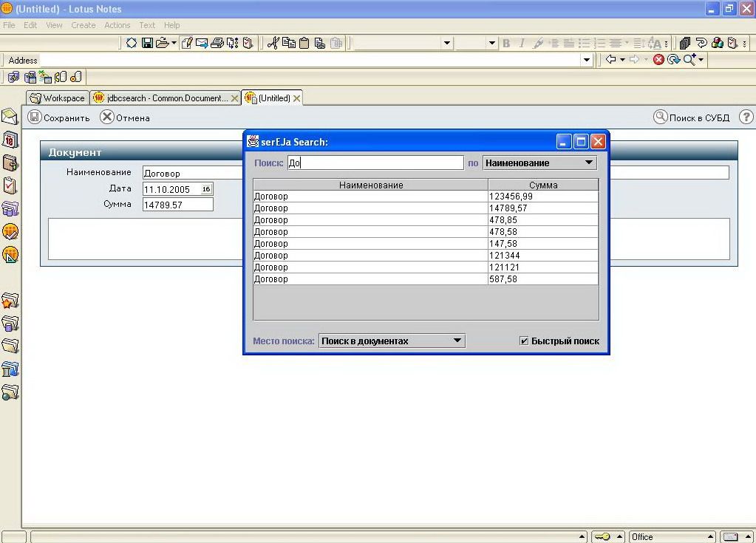Expand the Наименование search field dropdown
This screenshot has width=756, height=543.
589,163
